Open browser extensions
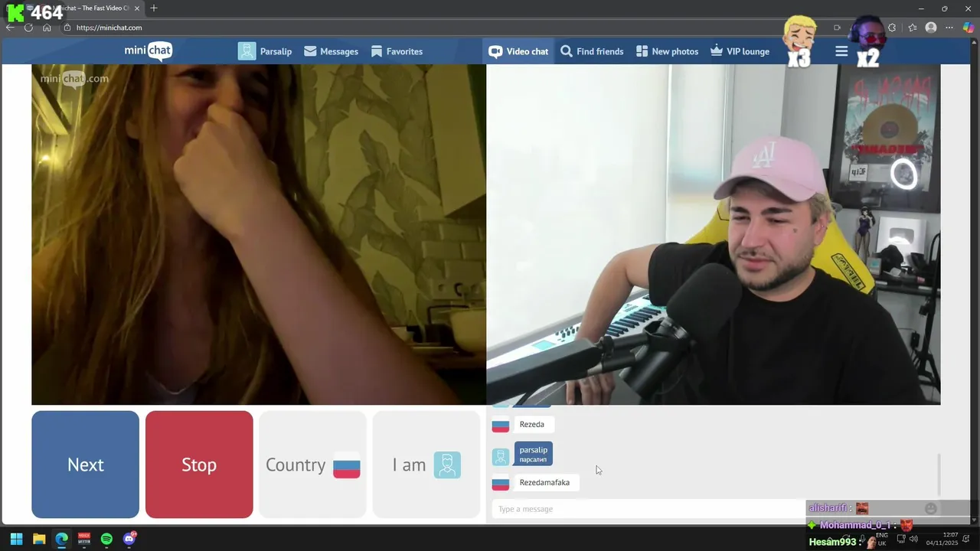 tap(892, 28)
